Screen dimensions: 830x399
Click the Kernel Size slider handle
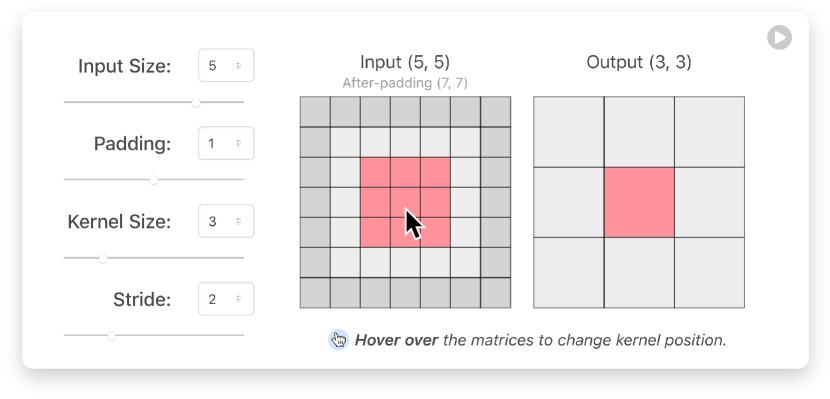tap(103, 258)
